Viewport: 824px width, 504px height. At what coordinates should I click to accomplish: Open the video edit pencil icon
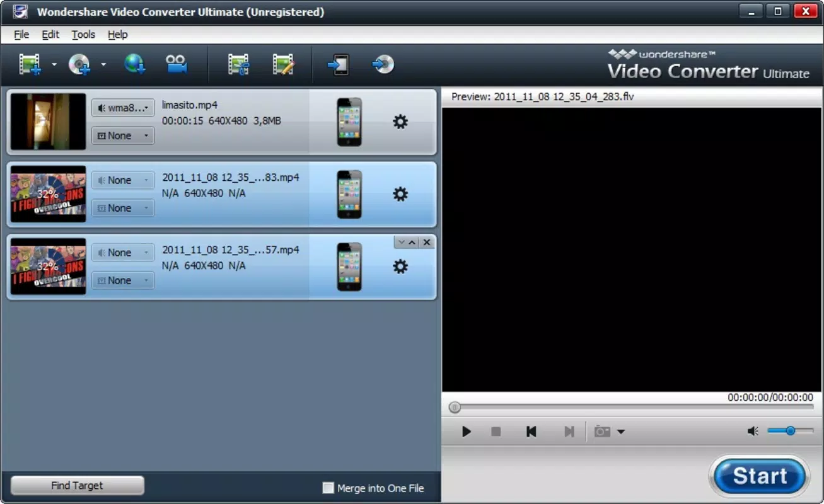point(283,64)
